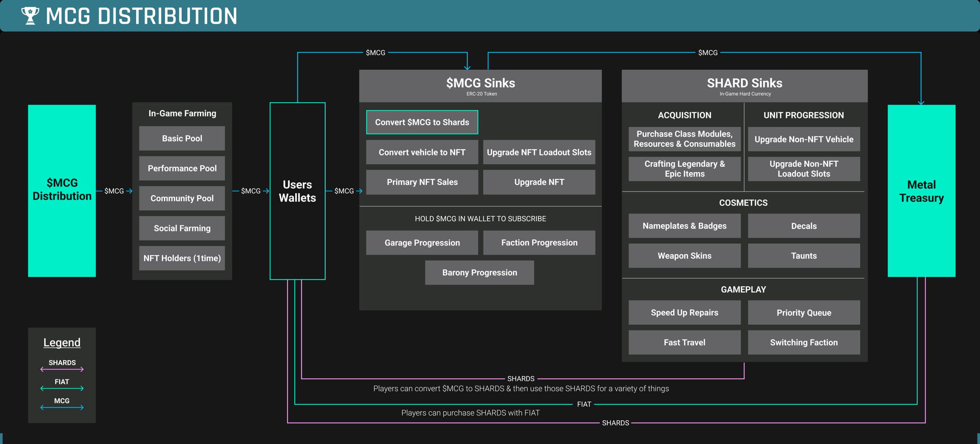The image size is (980, 444).
Task: Select Performance Pool under In-Game Farming
Action: [182, 168]
